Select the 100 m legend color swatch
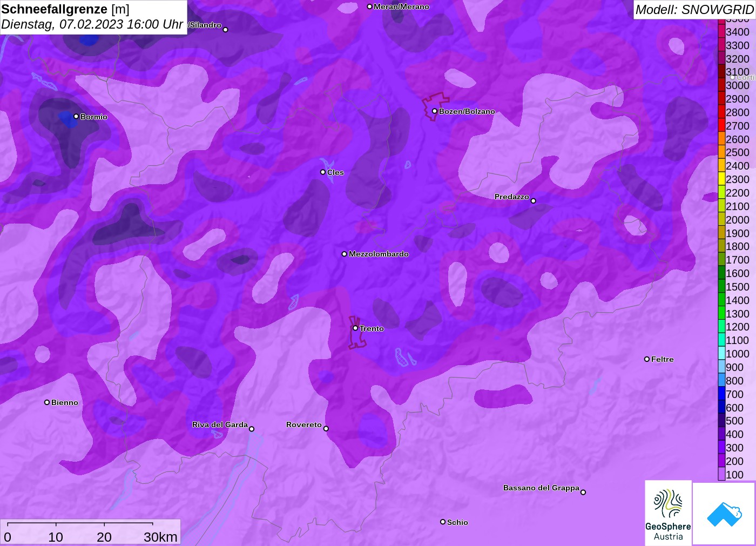Viewport: 756px width, 546px height. pos(721,474)
